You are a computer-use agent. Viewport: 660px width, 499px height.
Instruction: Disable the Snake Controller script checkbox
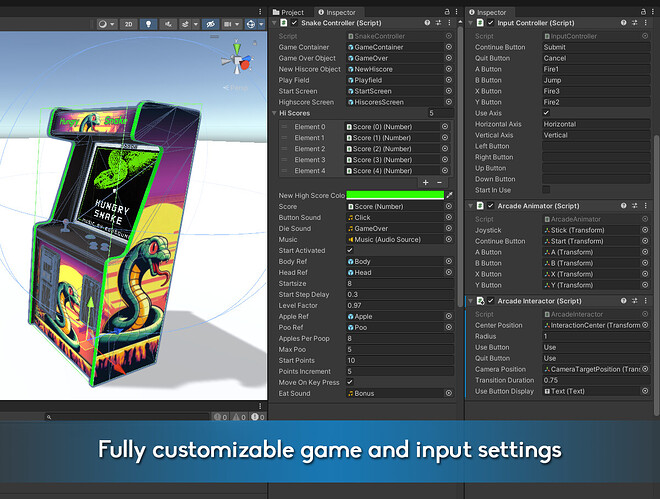point(294,23)
